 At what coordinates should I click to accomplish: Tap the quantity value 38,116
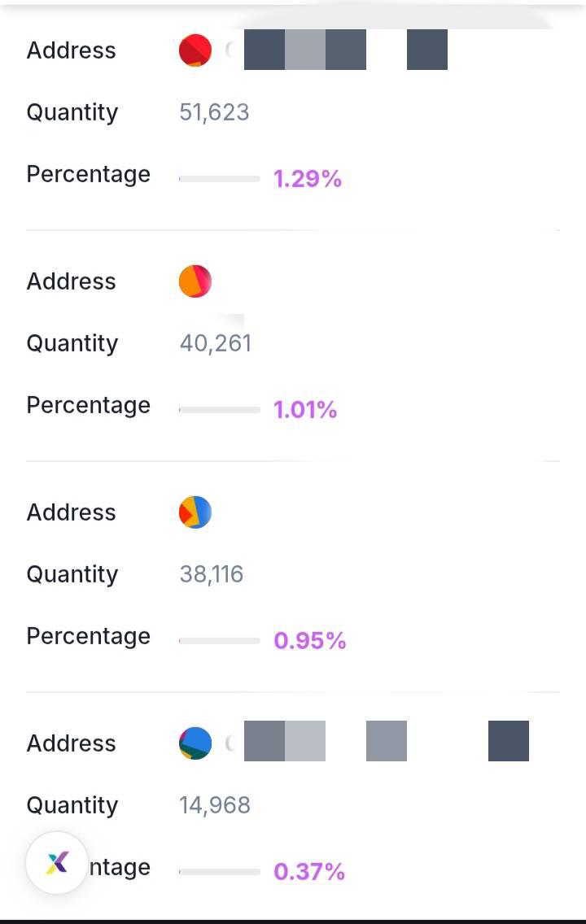pos(212,574)
